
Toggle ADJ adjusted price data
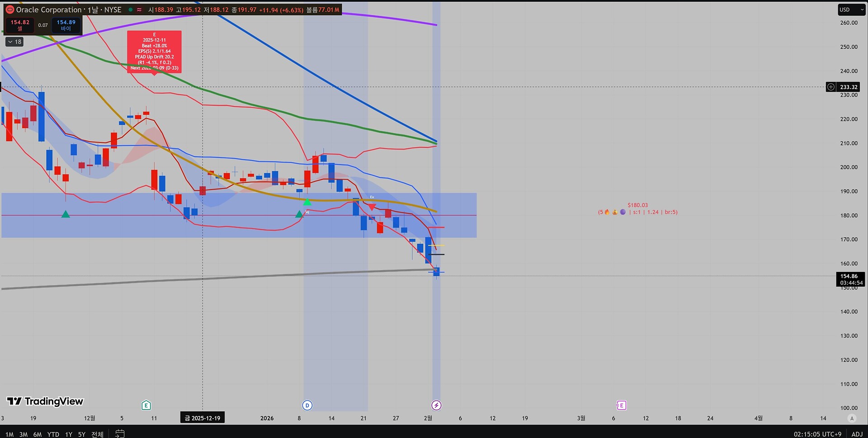click(857, 434)
